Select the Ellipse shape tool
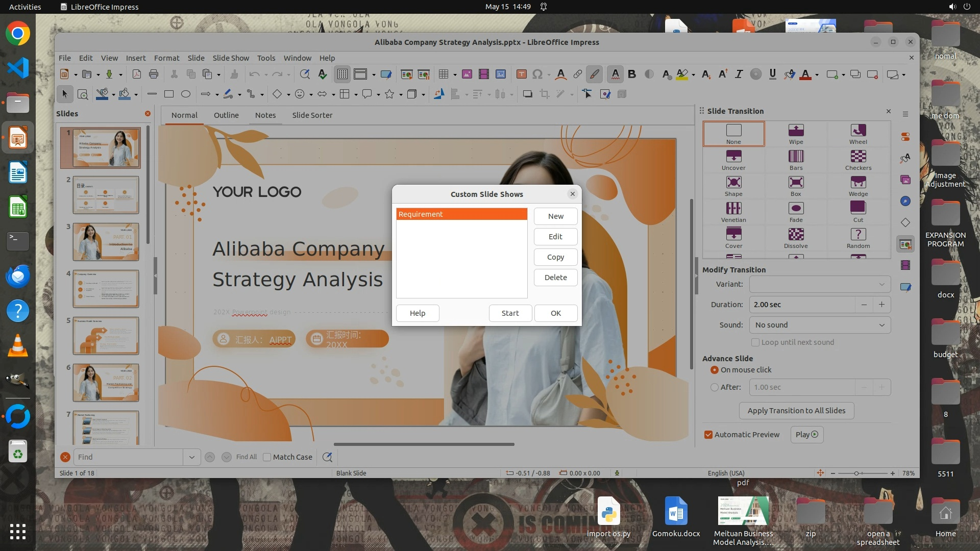The width and height of the screenshot is (980, 551). click(186, 94)
